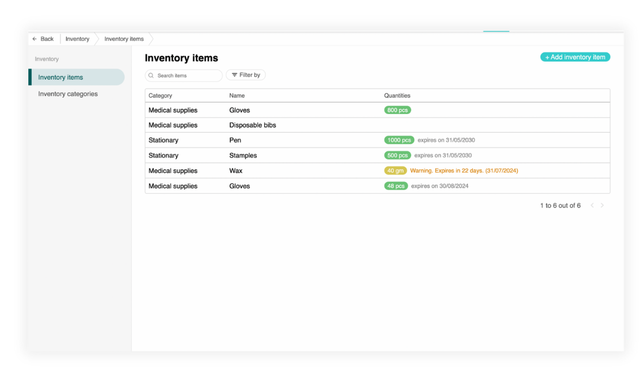Click the Name column header

(237, 96)
